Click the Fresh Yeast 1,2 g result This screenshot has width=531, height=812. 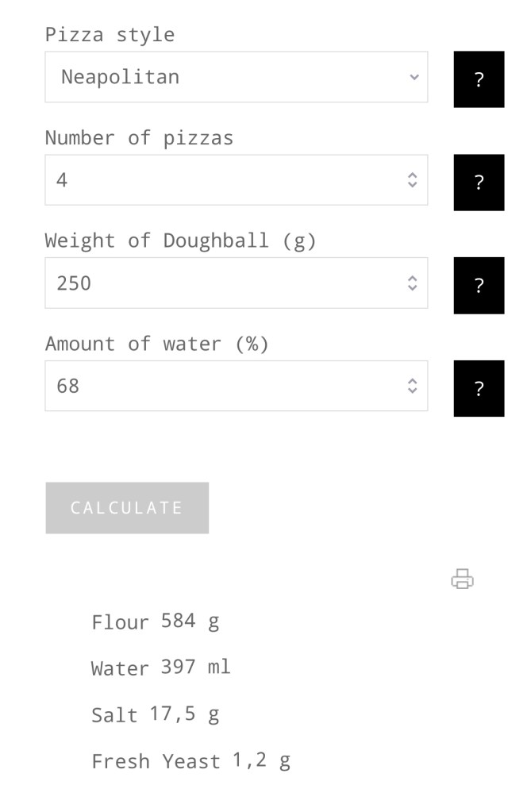[x=190, y=761]
